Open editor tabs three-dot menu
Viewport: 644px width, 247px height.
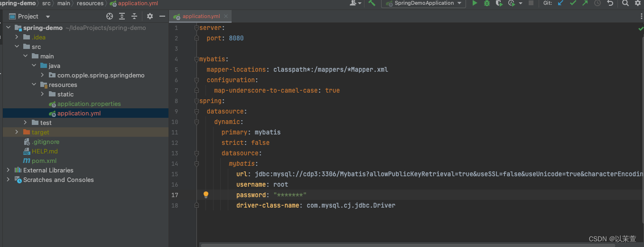641,16
